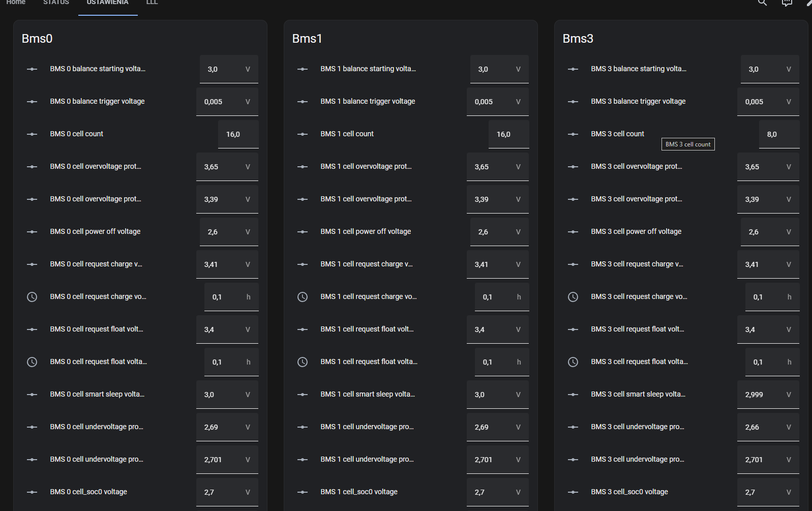Edit BMS 3 balance starting voltage value 3,0

(770, 69)
